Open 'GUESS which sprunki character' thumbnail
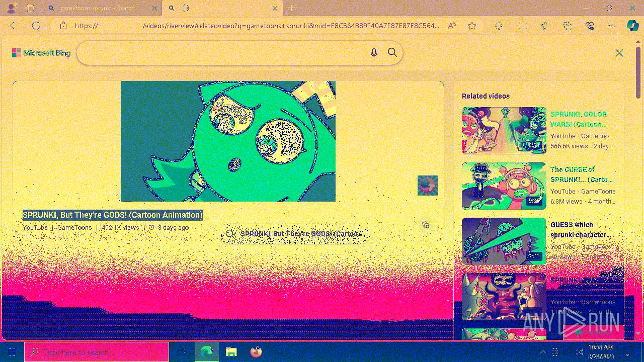The width and height of the screenshot is (644, 362). pos(504,241)
